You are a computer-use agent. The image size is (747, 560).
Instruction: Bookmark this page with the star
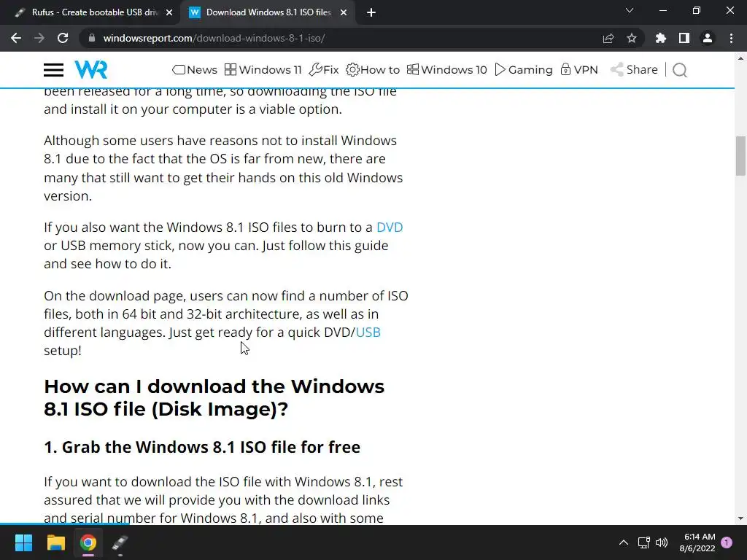click(x=632, y=38)
